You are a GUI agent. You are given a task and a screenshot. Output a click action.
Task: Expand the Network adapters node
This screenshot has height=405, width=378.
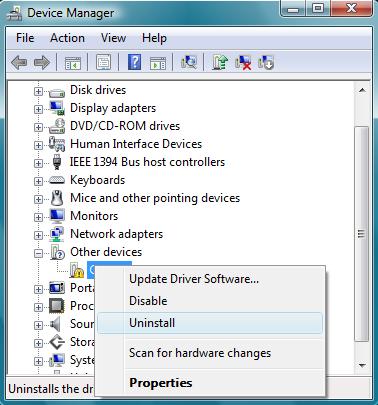point(38,235)
